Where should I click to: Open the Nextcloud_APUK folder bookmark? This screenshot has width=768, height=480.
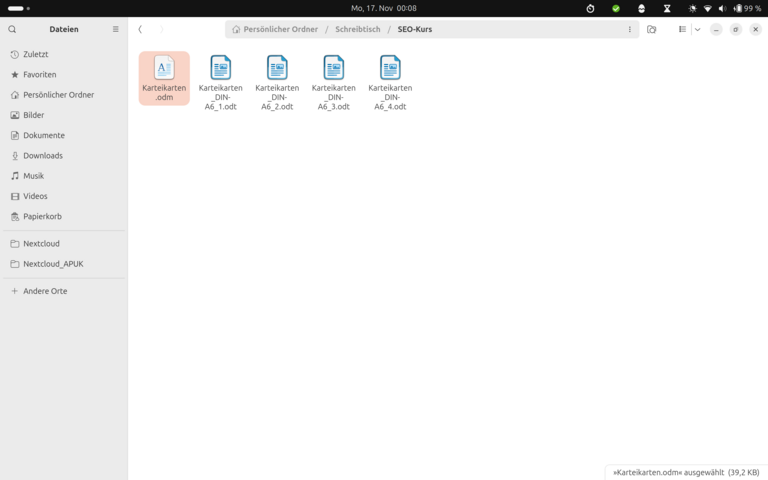click(53, 264)
